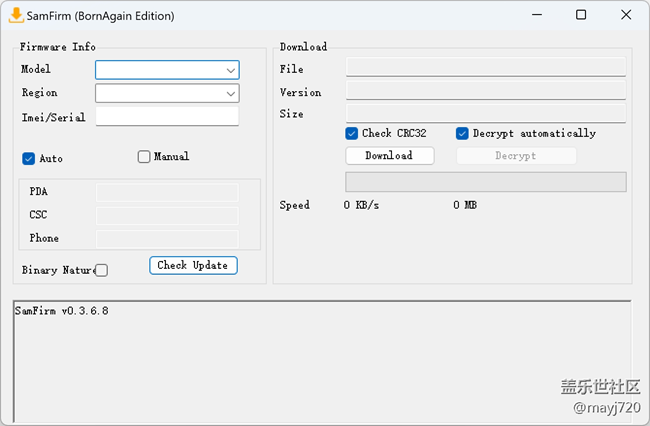Turn off Decrypt automatically
This screenshot has width=650, height=426.
tap(463, 133)
